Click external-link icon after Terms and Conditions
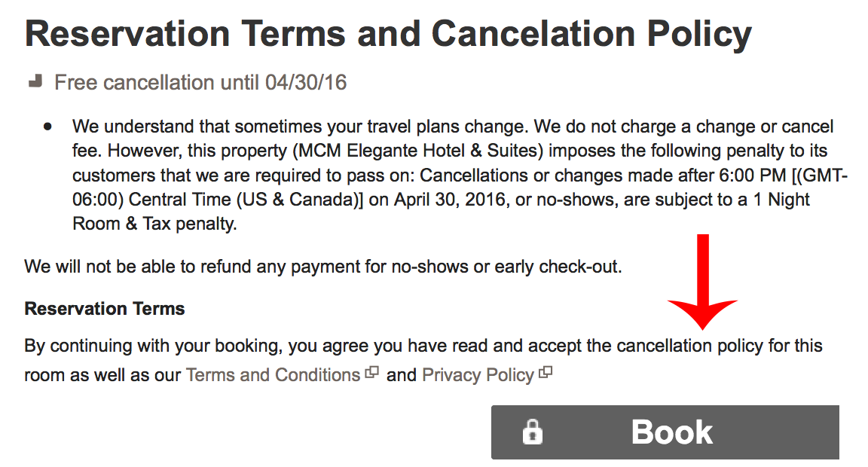 pos(372,373)
